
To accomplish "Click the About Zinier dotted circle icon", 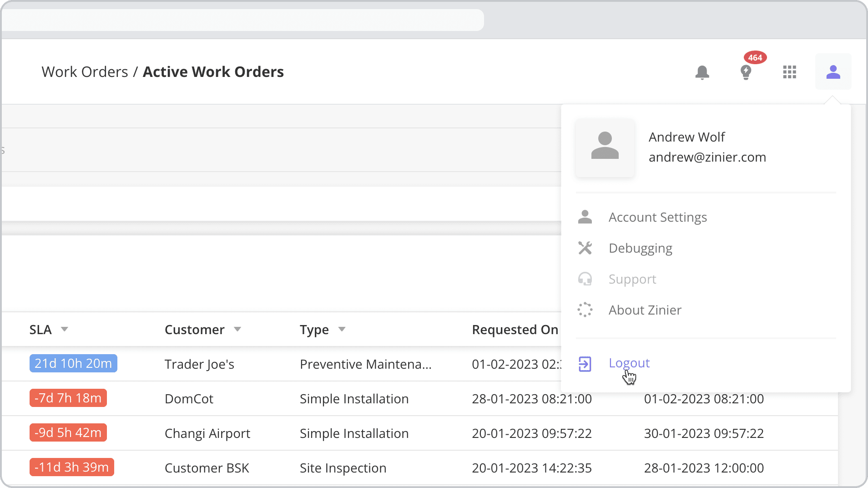I will [585, 310].
